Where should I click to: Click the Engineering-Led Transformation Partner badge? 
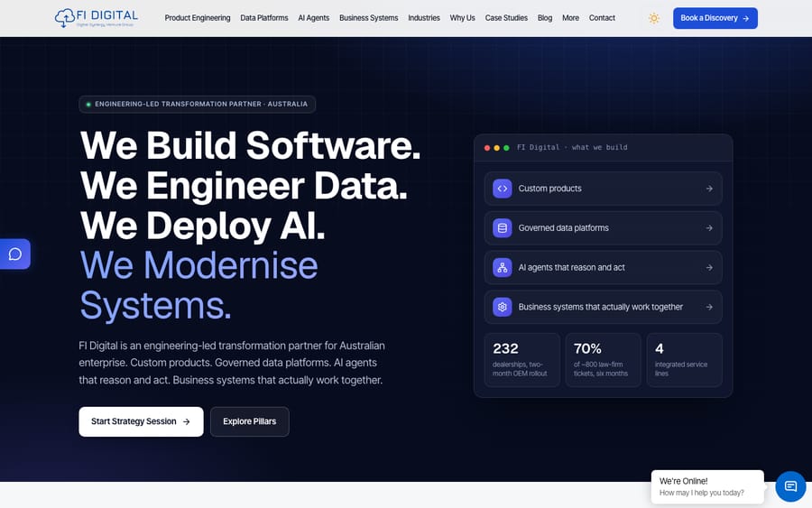click(x=197, y=104)
